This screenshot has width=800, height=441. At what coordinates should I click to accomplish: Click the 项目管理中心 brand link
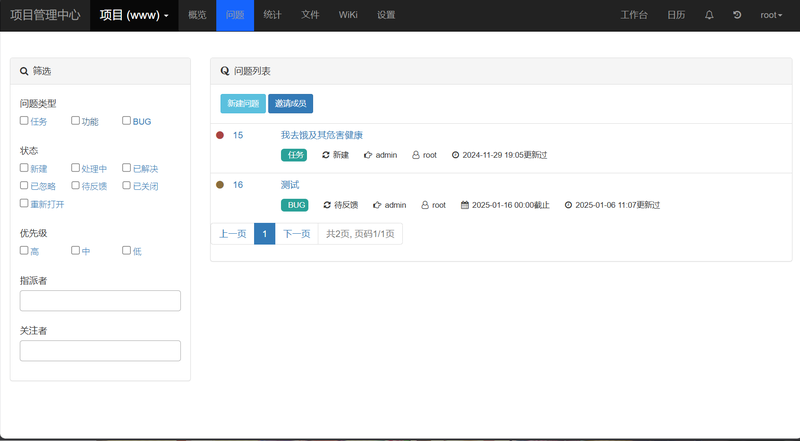(45, 15)
